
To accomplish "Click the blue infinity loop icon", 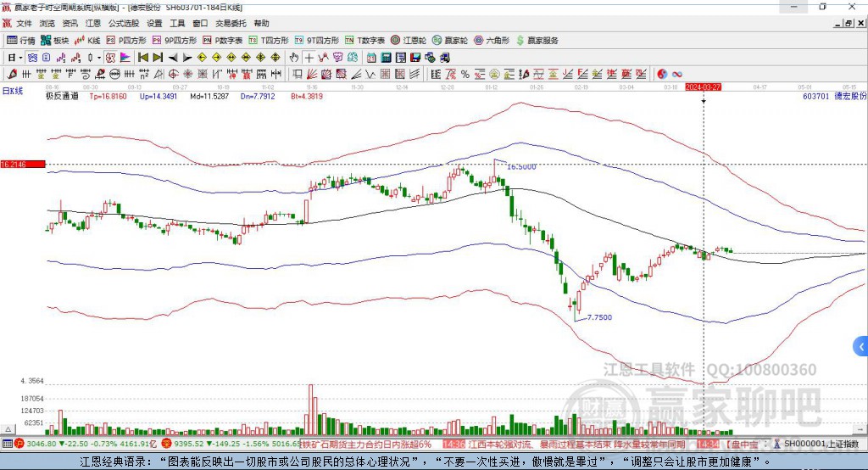I will [x=677, y=75].
